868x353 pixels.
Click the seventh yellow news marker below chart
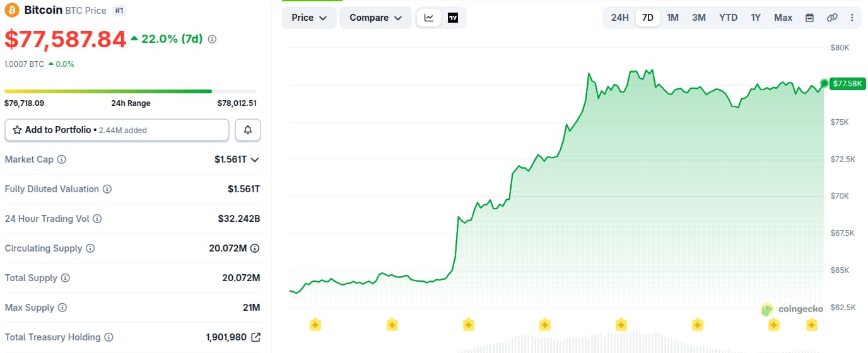[773, 325]
